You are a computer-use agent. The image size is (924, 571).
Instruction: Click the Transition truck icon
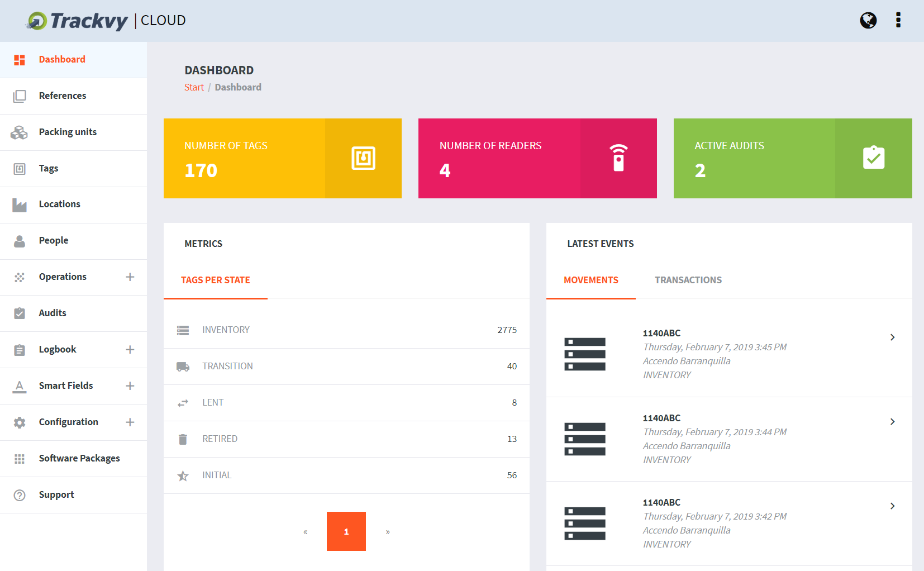[x=183, y=367]
